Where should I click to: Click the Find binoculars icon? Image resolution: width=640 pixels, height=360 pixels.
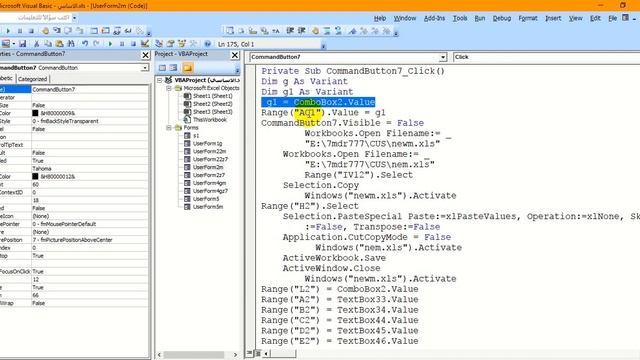tap(71, 44)
